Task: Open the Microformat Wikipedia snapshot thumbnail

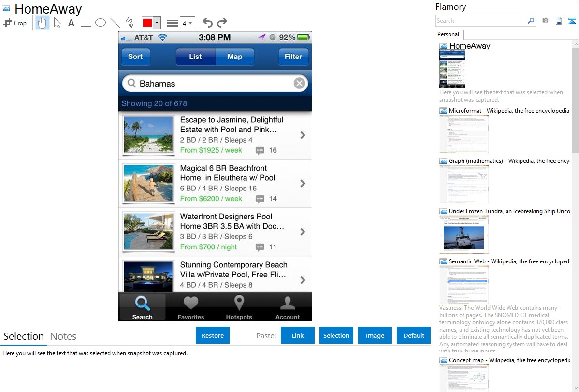Action: (x=464, y=134)
